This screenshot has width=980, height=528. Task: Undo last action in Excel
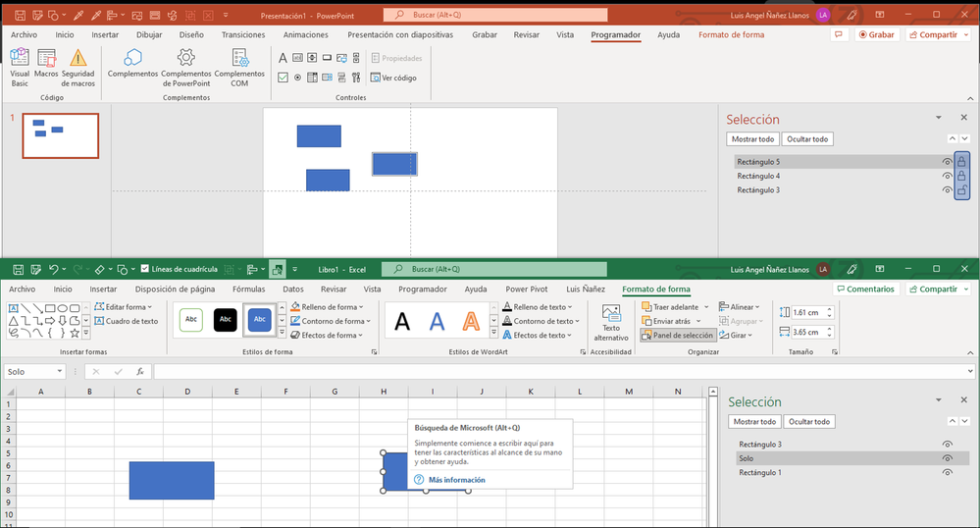54,270
